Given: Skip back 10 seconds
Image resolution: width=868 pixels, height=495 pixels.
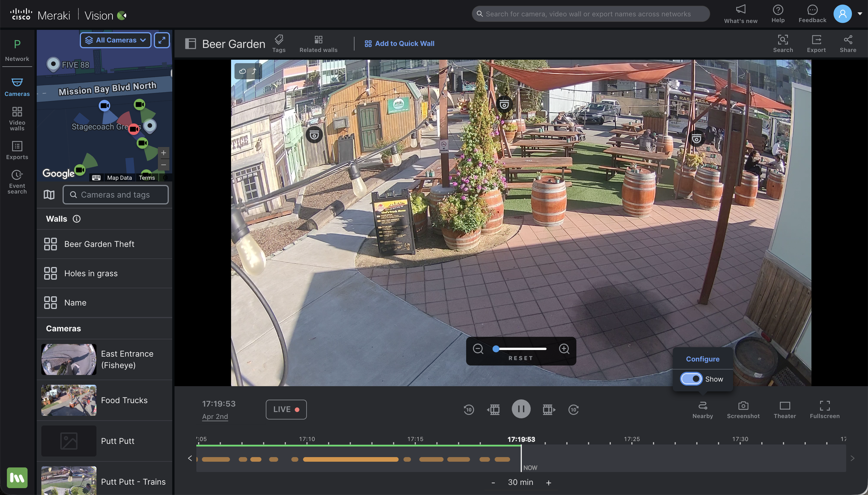Looking at the screenshot, I should (469, 409).
